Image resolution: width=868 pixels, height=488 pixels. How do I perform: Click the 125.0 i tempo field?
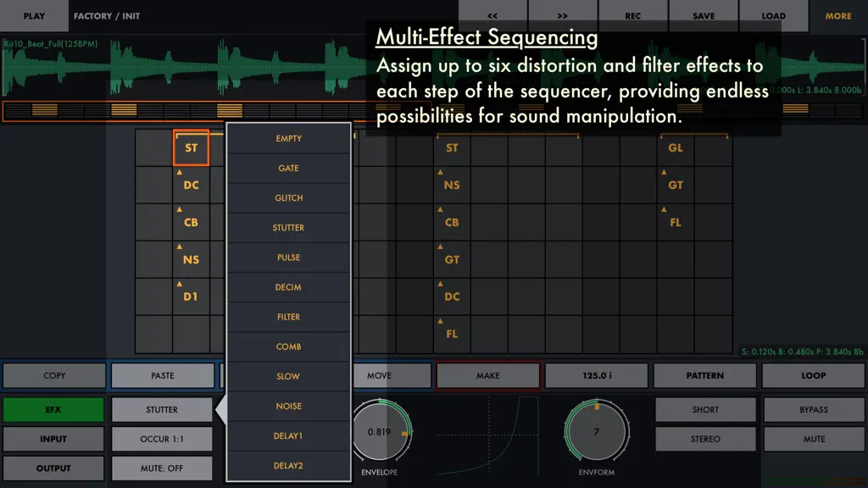[x=596, y=375]
